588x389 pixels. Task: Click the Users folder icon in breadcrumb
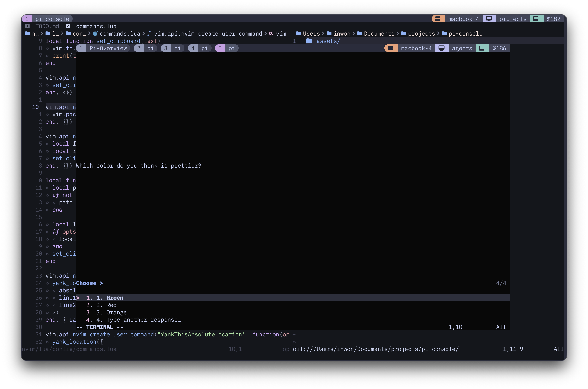click(299, 33)
